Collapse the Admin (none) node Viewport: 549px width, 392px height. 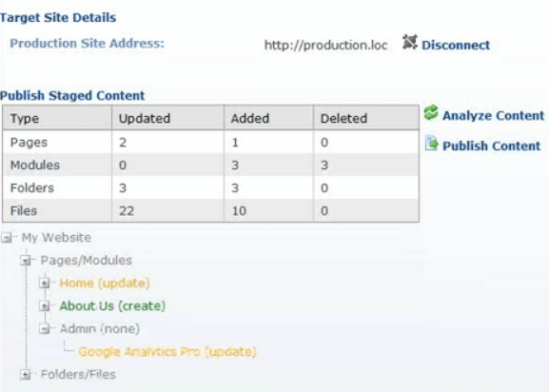point(44,328)
